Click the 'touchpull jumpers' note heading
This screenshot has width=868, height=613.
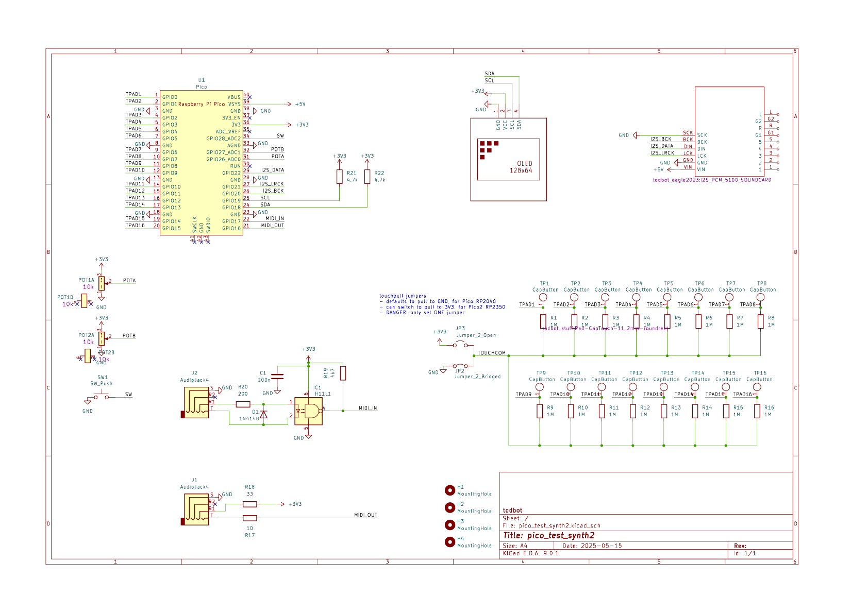point(403,296)
